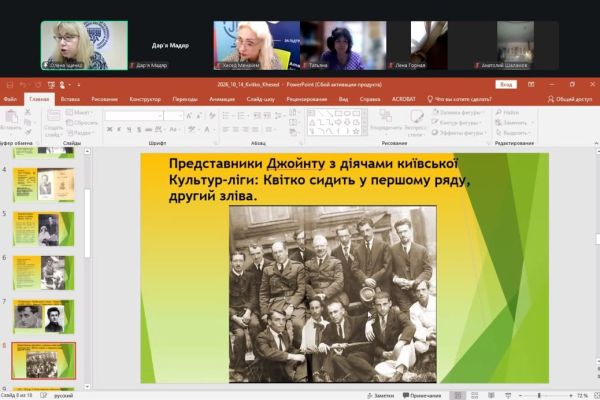600x400 pixels.
Task: Switch to the Рисование tab
Action: [x=104, y=100]
